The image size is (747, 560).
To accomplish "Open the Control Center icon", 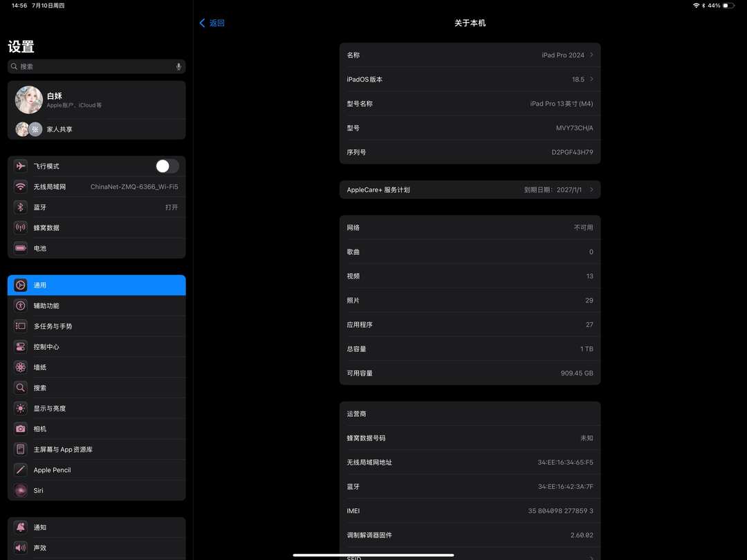I will 21,346.
